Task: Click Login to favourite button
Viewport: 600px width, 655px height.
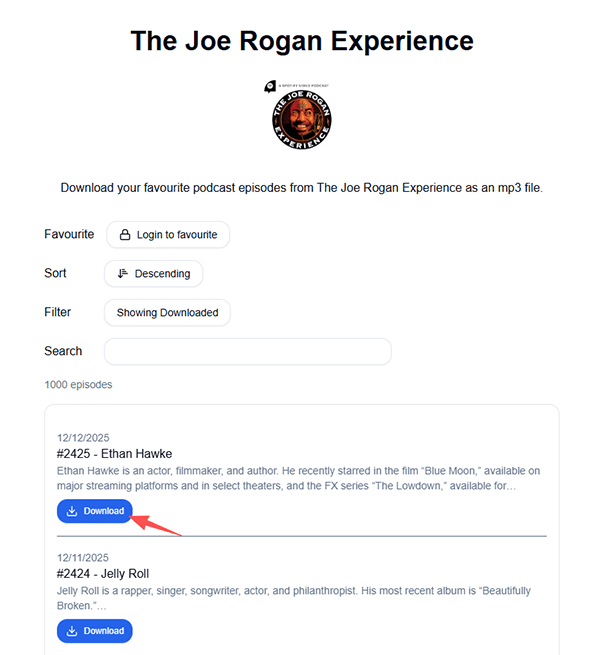Action: 168,235
